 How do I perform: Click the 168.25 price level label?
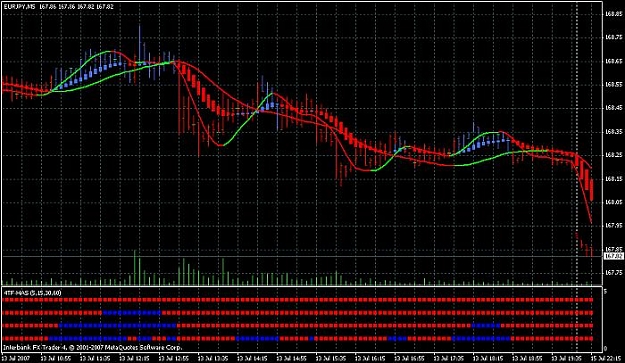613,155
